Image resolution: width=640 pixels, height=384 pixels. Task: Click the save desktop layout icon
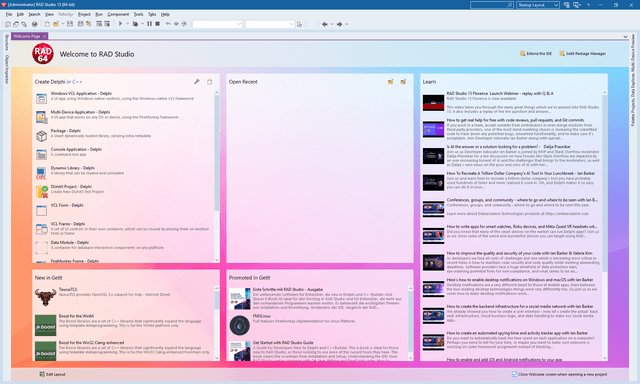click(567, 5)
